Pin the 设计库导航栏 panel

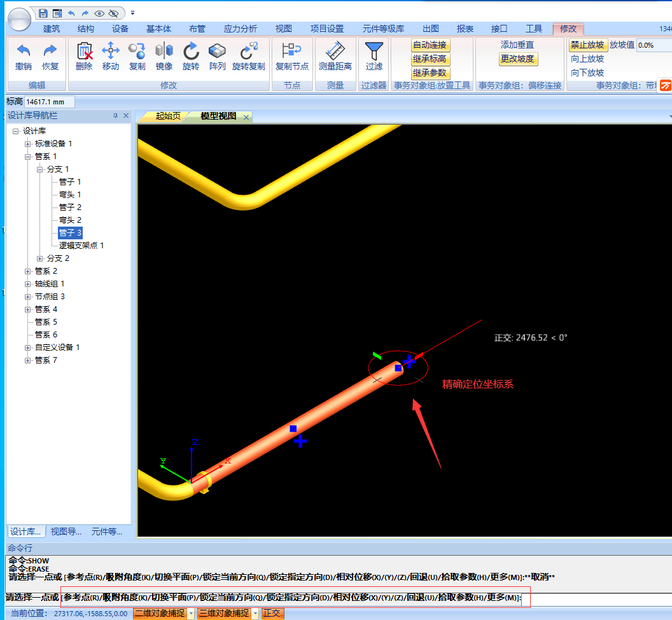(x=115, y=116)
